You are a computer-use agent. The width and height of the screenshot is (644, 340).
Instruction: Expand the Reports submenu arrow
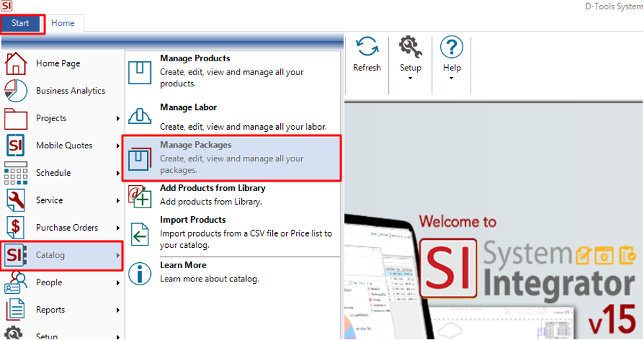tap(118, 310)
